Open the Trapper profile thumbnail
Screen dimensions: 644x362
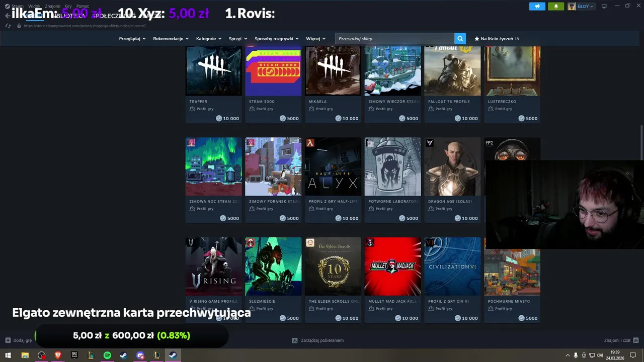point(213,71)
